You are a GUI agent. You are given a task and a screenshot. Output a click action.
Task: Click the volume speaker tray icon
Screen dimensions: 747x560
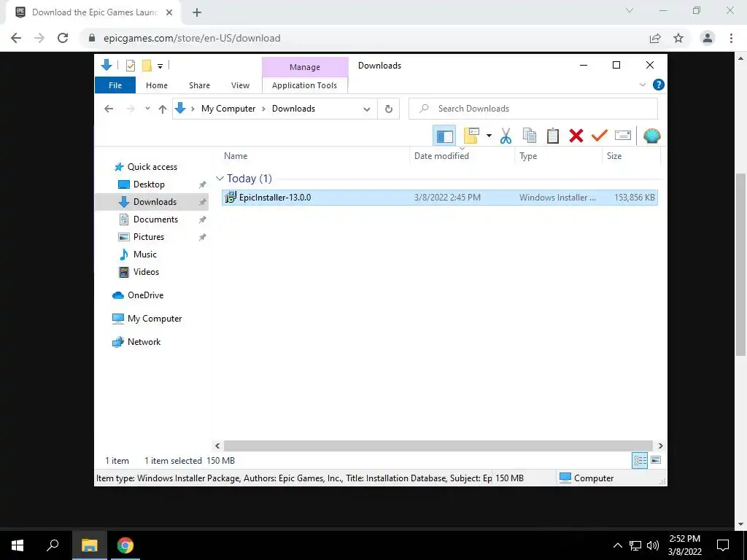(653, 545)
